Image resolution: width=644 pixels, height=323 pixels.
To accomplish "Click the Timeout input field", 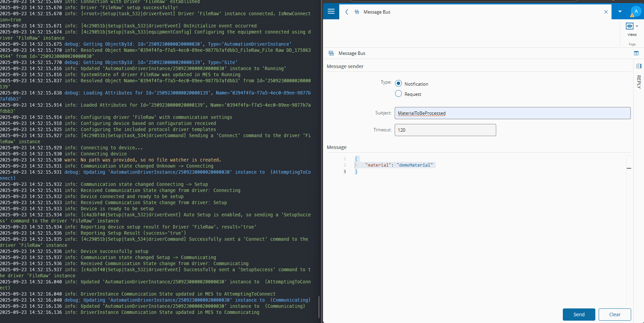I will coord(445,130).
